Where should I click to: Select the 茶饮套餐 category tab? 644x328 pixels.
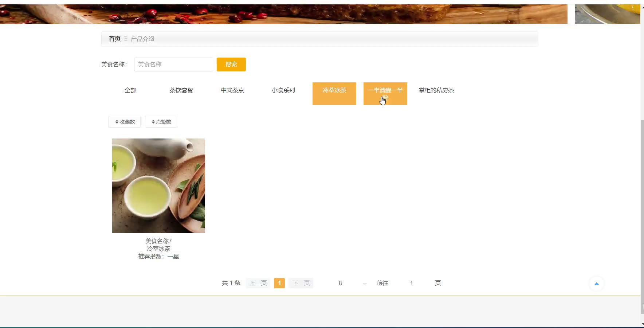click(181, 90)
